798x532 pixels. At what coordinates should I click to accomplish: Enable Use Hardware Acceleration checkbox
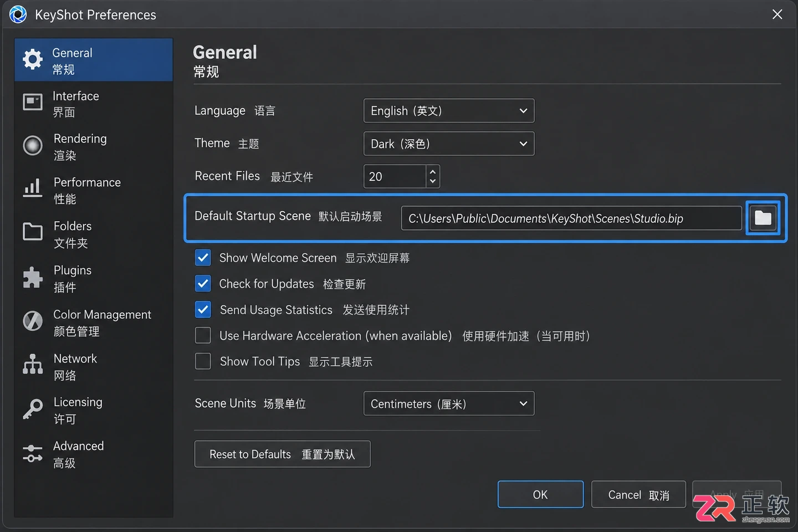(203, 335)
